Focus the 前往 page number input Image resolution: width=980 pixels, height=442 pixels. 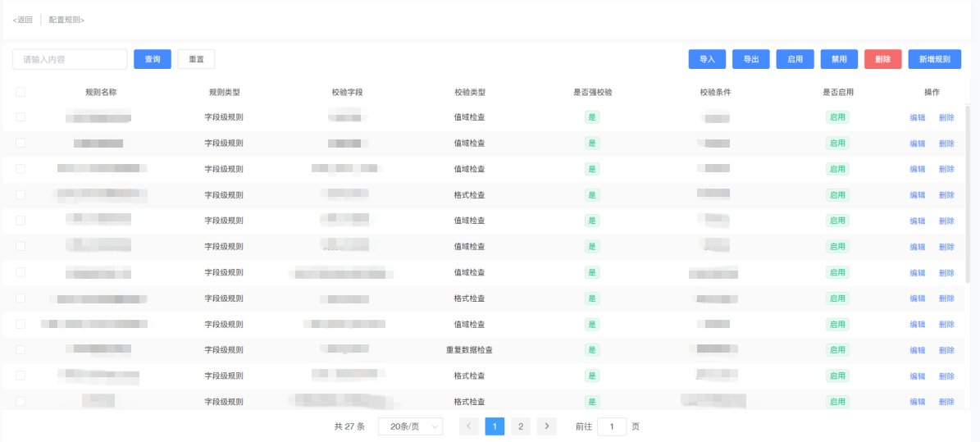click(x=612, y=426)
